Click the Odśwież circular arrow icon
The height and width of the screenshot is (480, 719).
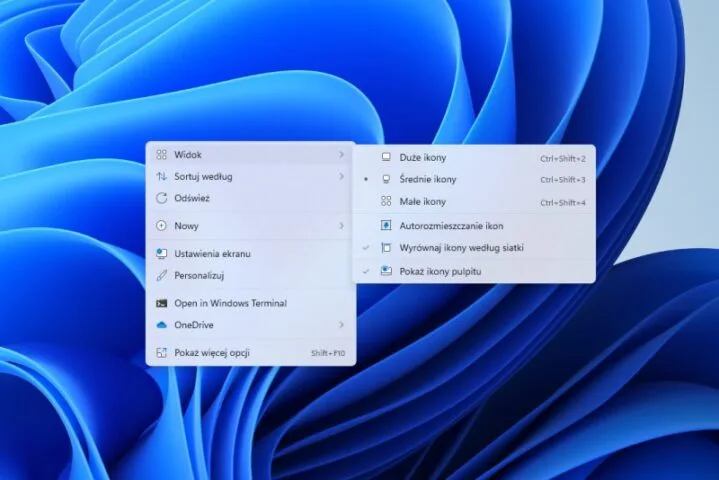pyautogui.click(x=161, y=198)
